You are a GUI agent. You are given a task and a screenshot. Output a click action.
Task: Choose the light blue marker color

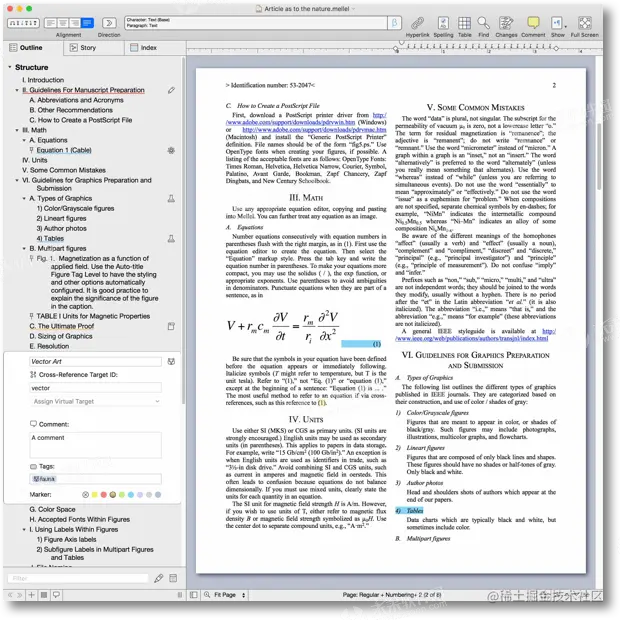coord(131,495)
